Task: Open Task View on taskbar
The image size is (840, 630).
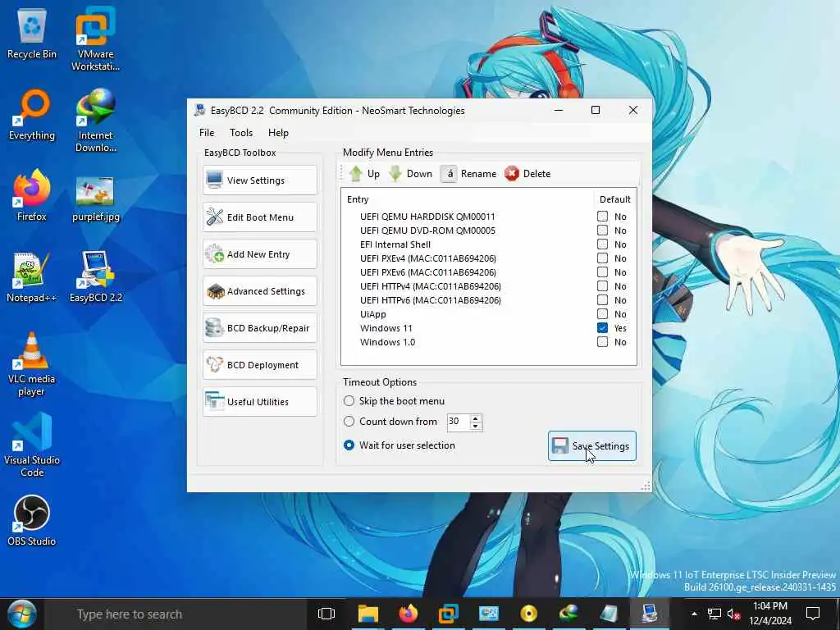Action: [x=326, y=614]
